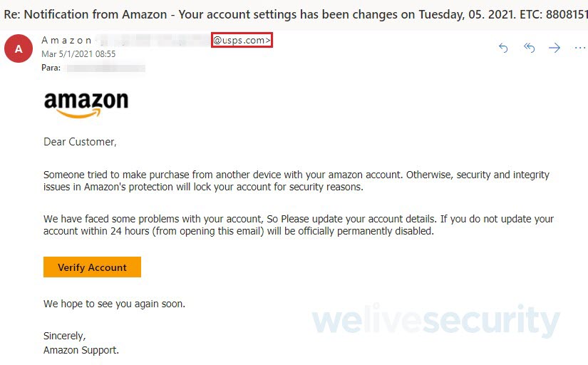Viewport: 588px width, 365px height.
Task: Click the paragraph starting with Someone tried
Action: click(296, 181)
